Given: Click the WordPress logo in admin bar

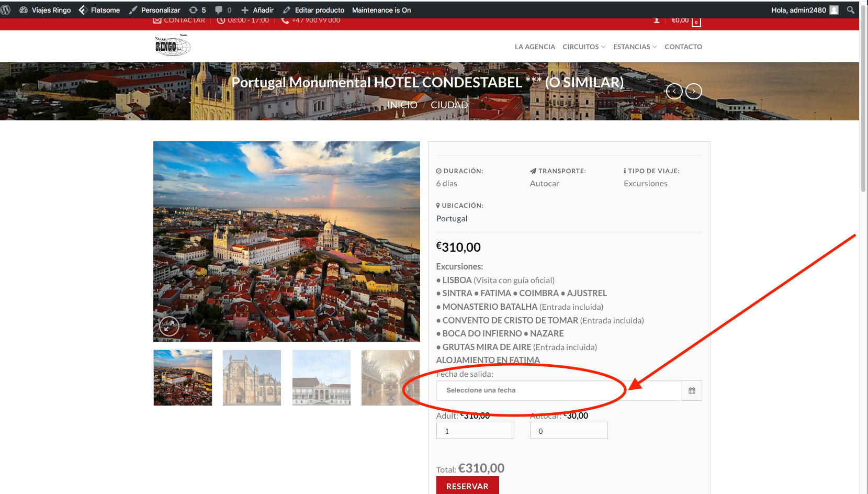Looking at the screenshot, I should pyautogui.click(x=6, y=10).
